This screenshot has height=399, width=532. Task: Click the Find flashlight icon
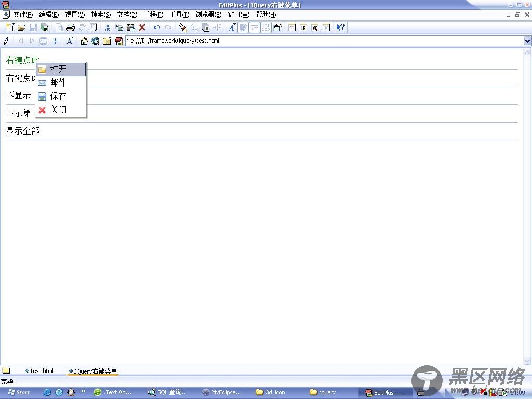[182, 28]
